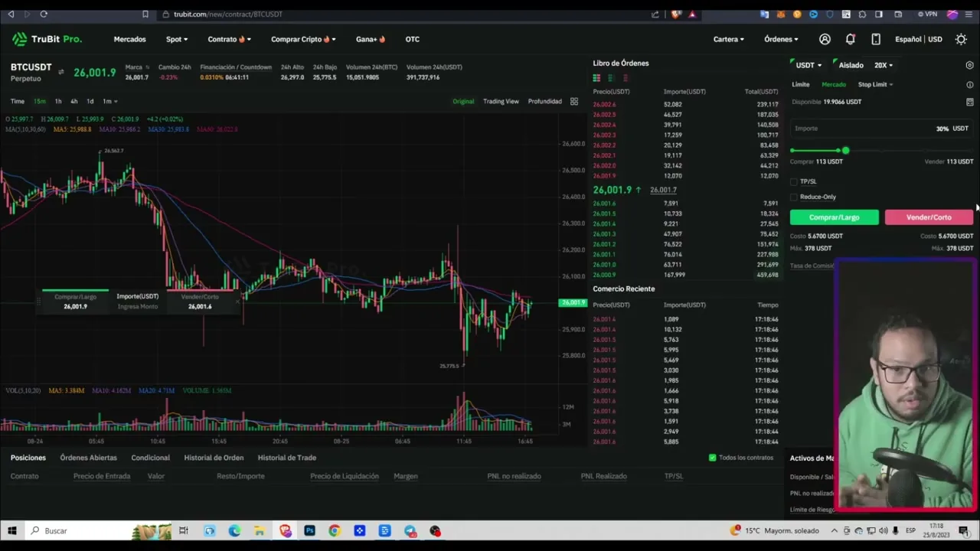This screenshot has width=980, height=551.
Task: Open the Contrato dropdown menu
Action: pos(229,39)
